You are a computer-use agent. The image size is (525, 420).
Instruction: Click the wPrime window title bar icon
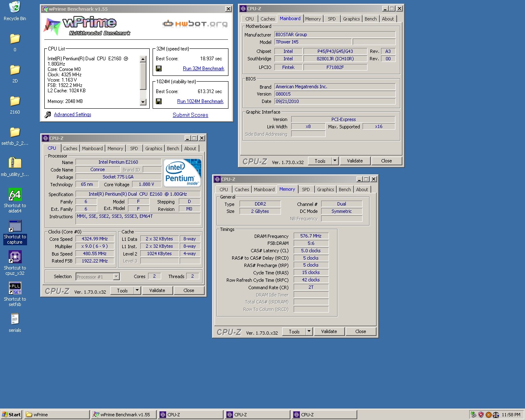pos(45,9)
